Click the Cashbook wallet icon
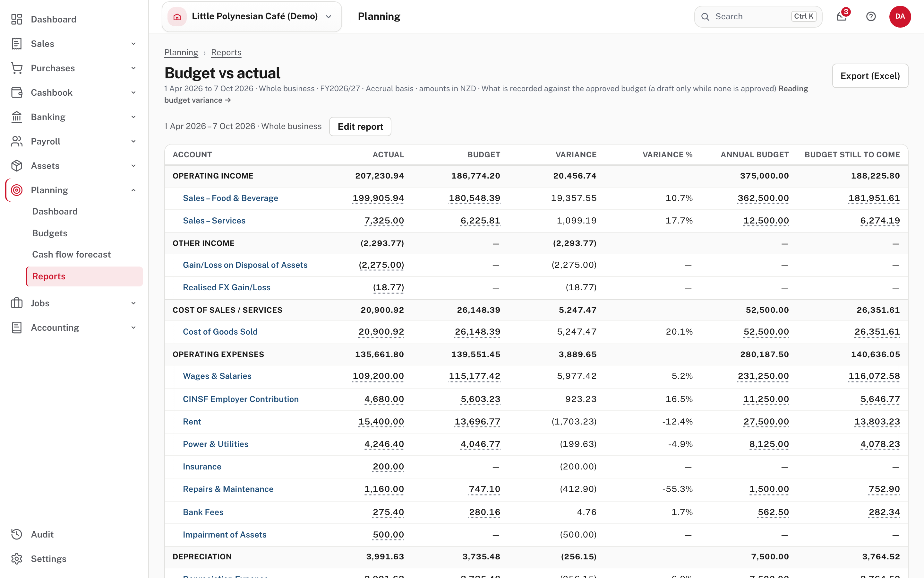Image resolution: width=924 pixels, height=578 pixels. (x=16, y=92)
